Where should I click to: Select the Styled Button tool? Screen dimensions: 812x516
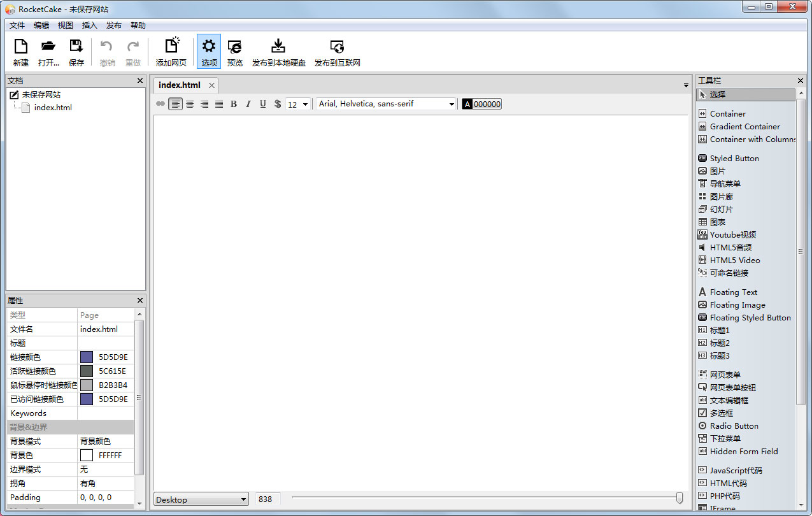(x=734, y=158)
